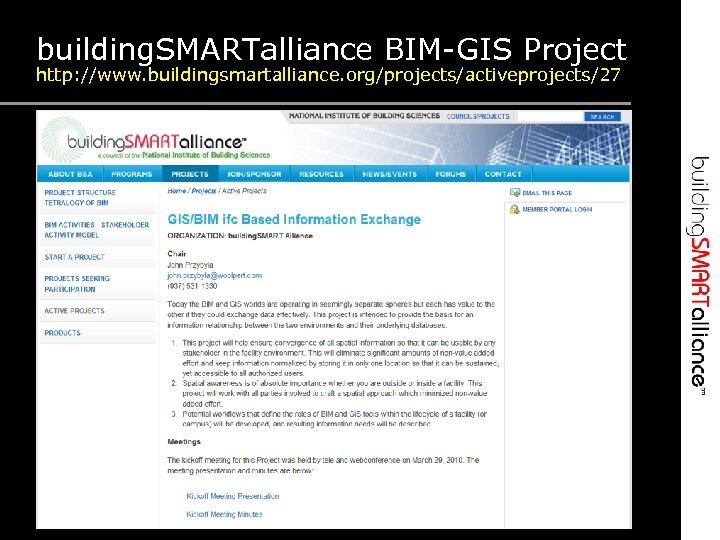The height and width of the screenshot is (540, 720).
Task: Click the john.przybyla@woolpert.com email link
Action: [214, 276]
